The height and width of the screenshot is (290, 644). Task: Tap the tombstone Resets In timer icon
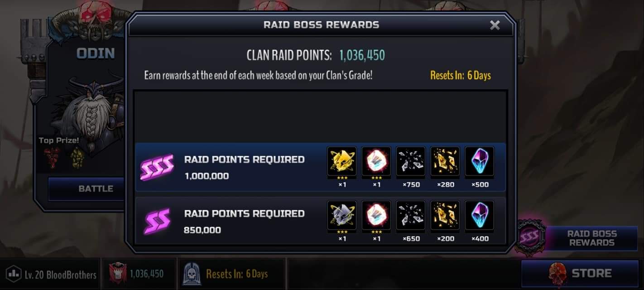(192, 274)
